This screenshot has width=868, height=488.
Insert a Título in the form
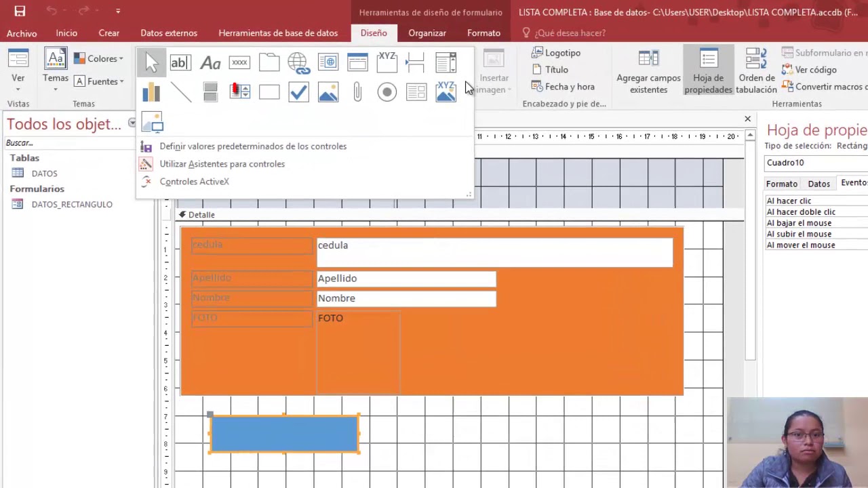coord(550,70)
